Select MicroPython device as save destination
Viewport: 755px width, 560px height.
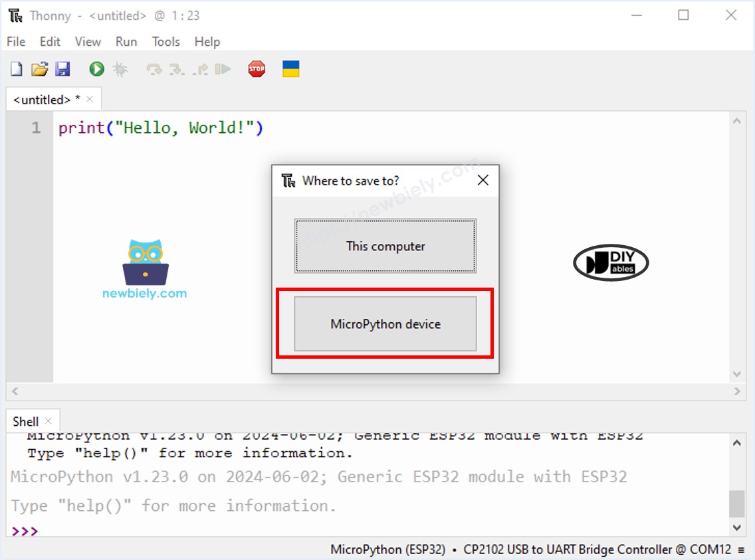384,324
